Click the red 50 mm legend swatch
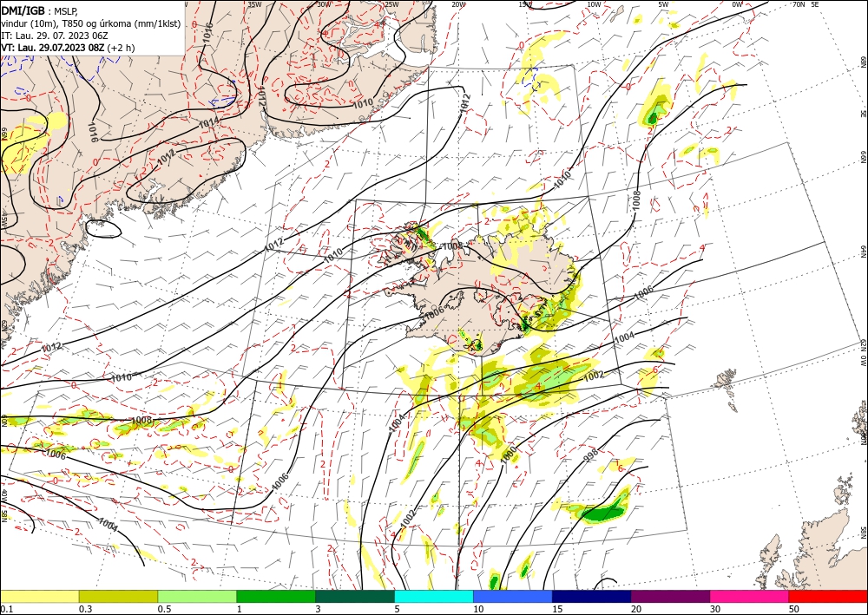This screenshot has width=868, height=615. tap(828, 596)
